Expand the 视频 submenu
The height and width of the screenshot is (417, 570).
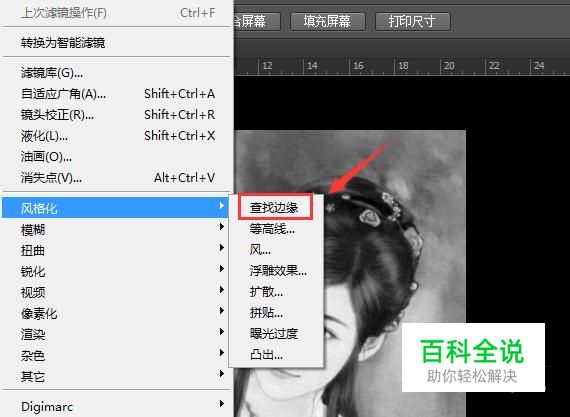(116, 292)
